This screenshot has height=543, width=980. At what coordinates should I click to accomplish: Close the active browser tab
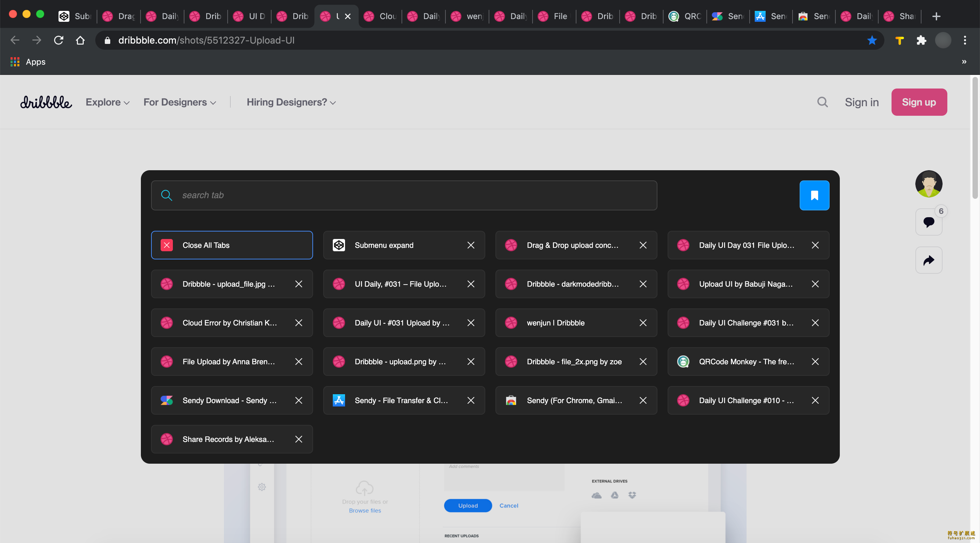coord(347,16)
